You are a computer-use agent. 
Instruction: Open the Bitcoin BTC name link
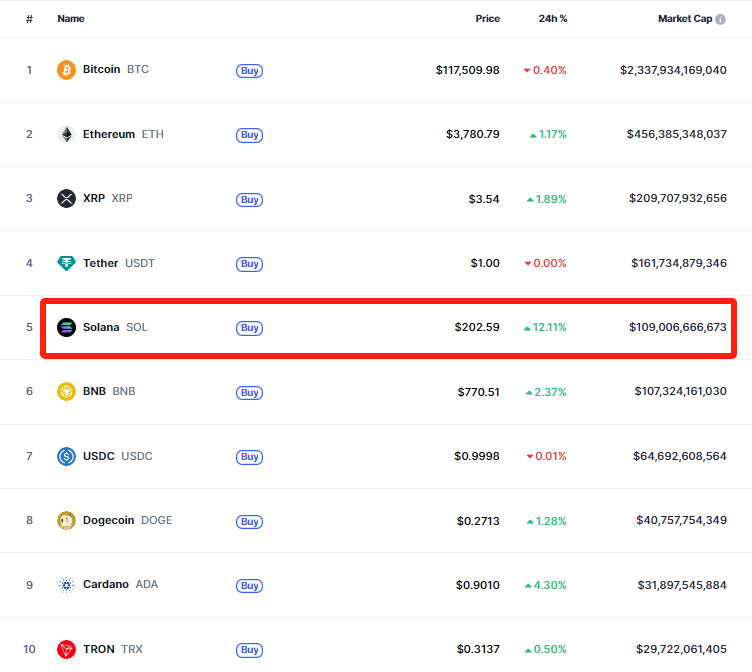(116, 70)
